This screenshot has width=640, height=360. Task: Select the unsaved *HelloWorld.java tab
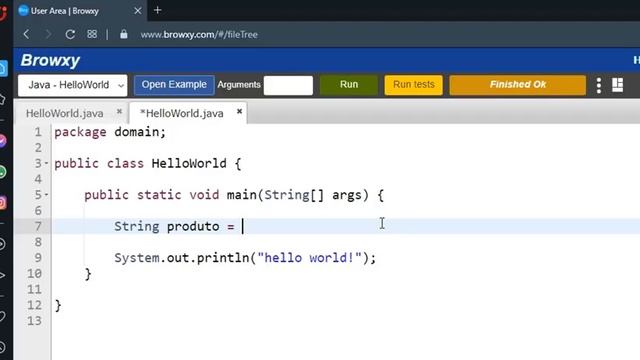point(182,113)
